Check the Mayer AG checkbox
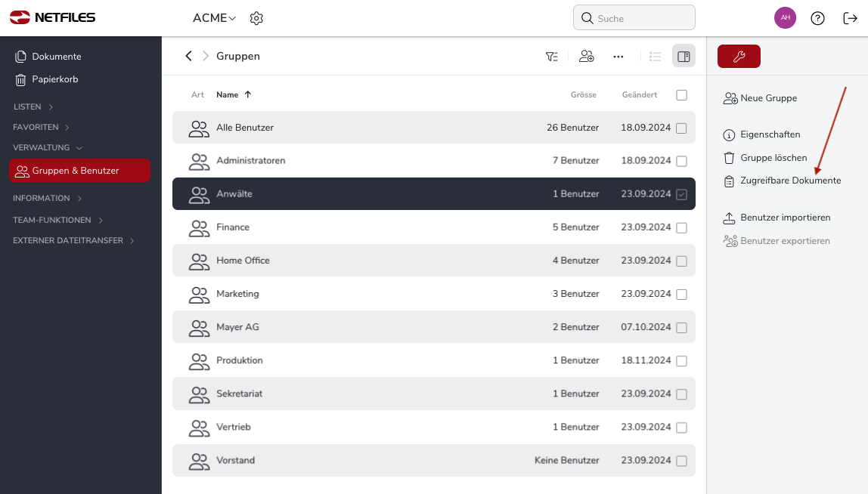 tap(681, 328)
